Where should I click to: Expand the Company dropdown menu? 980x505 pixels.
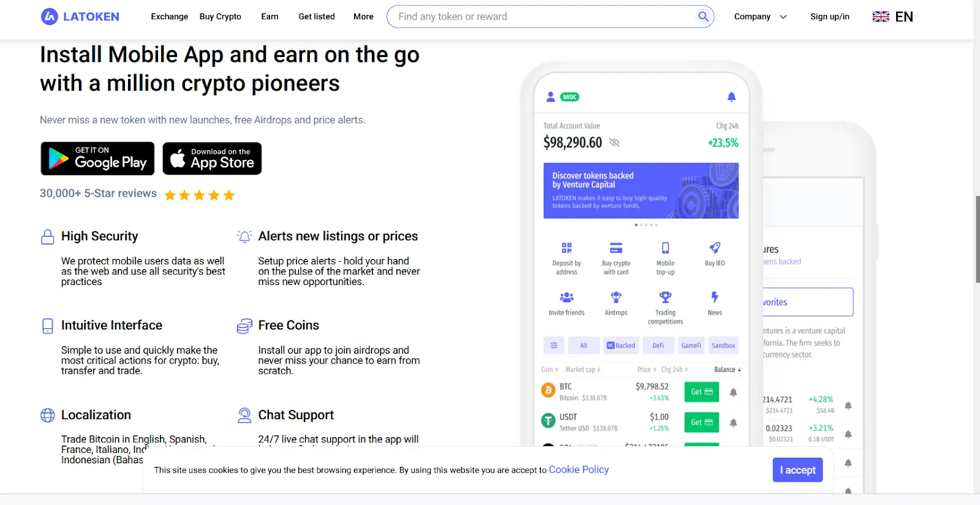(x=760, y=17)
